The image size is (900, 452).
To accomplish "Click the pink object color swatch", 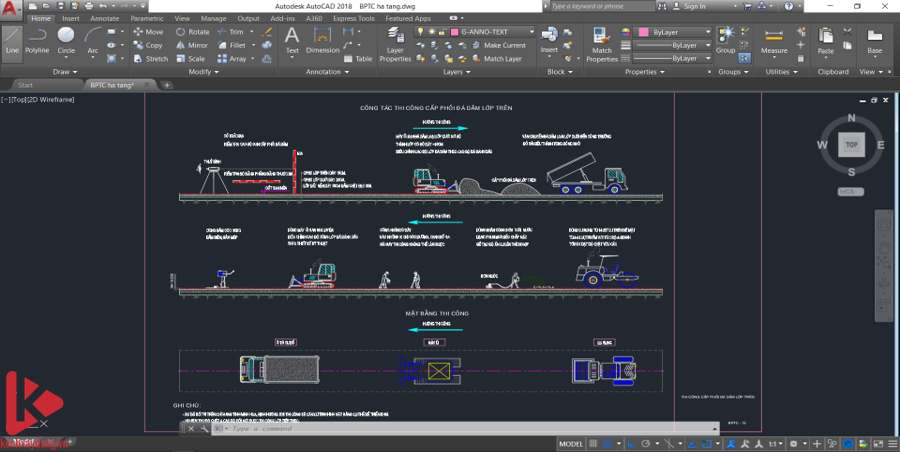I will [x=642, y=32].
